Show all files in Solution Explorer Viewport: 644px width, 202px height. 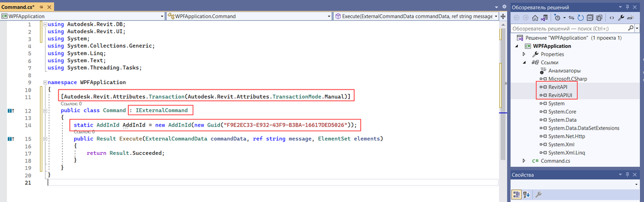(599, 18)
